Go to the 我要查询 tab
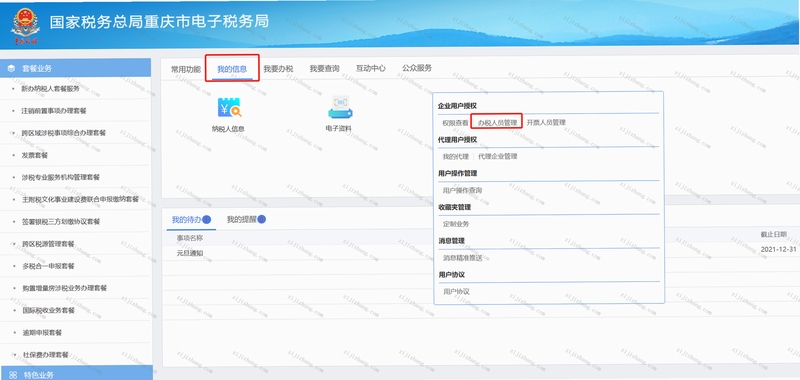The image size is (800, 380). tap(324, 69)
